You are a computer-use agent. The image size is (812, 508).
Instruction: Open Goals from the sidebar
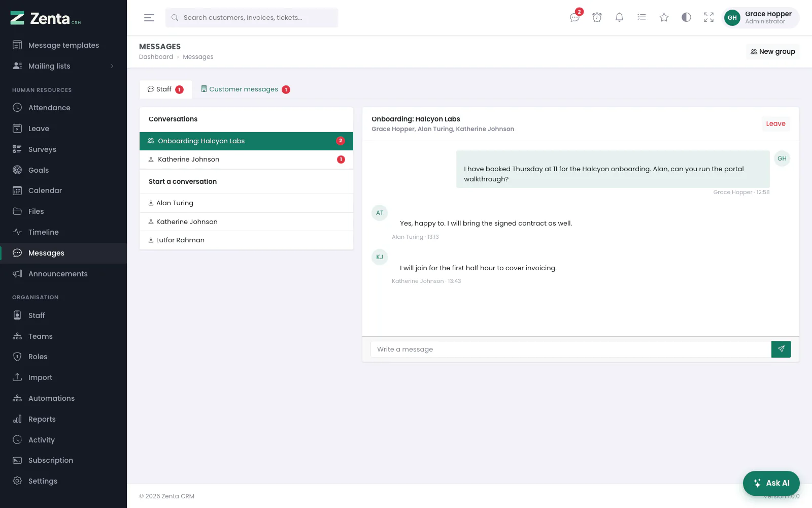point(63,170)
